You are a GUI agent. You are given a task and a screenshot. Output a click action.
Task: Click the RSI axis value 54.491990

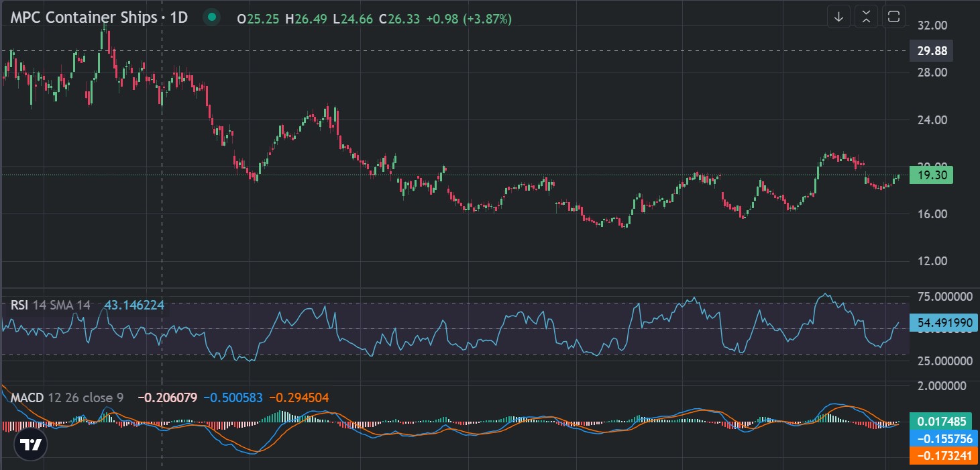pyautogui.click(x=944, y=324)
